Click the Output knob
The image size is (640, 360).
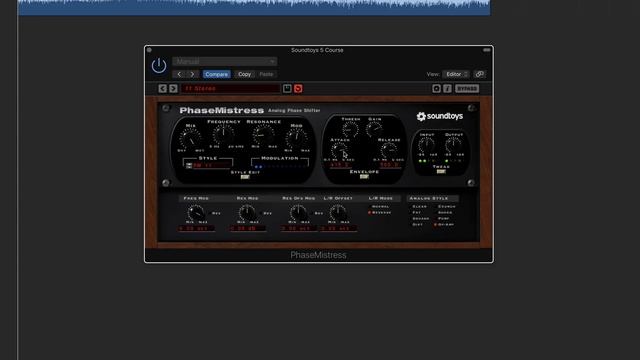(x=453, y=145)
